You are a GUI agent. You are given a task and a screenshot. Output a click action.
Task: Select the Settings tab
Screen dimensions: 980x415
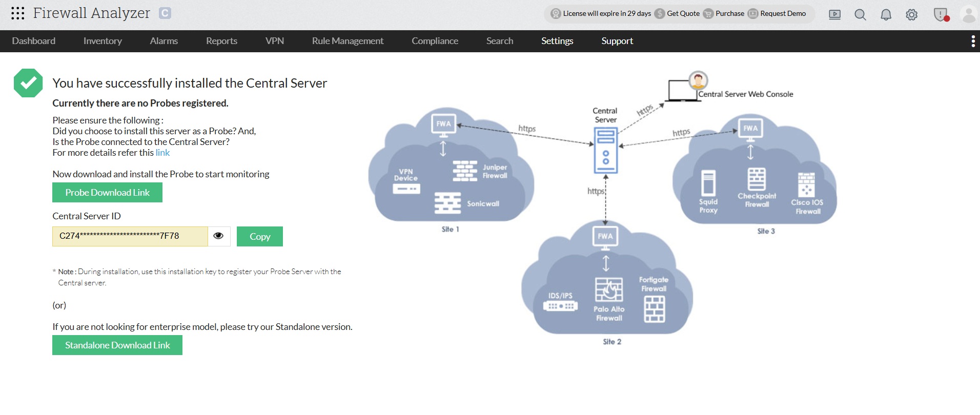pyautogui.click(x=557, y=41)
